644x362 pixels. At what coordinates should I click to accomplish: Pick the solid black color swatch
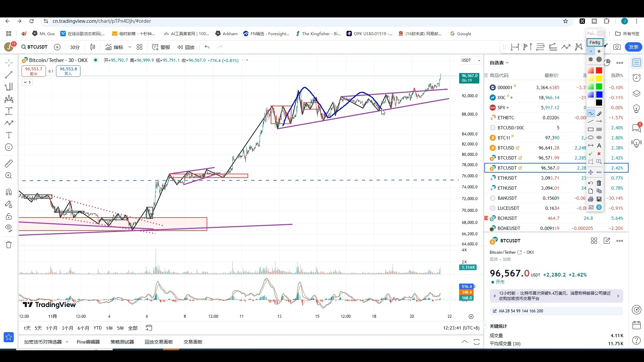(599, 103)
